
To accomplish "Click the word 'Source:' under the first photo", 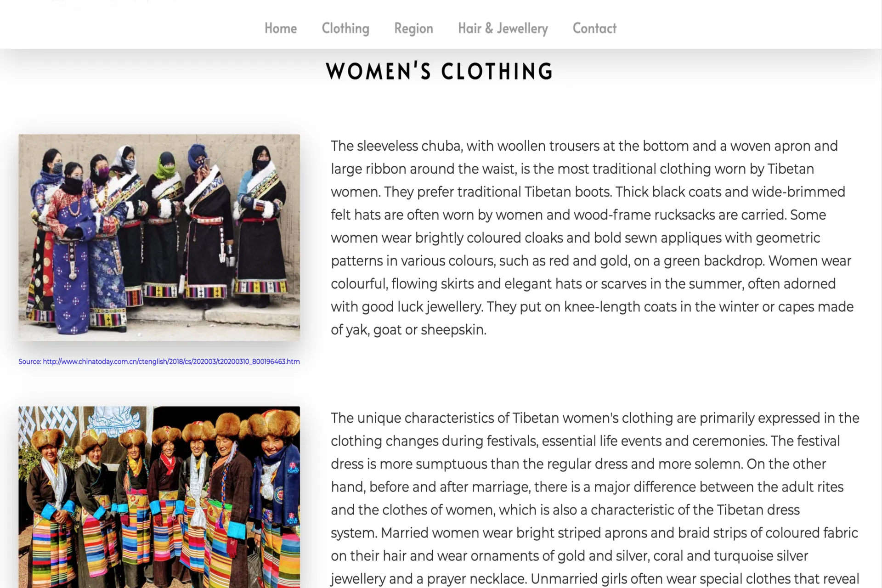I will [x=30, y=362].
